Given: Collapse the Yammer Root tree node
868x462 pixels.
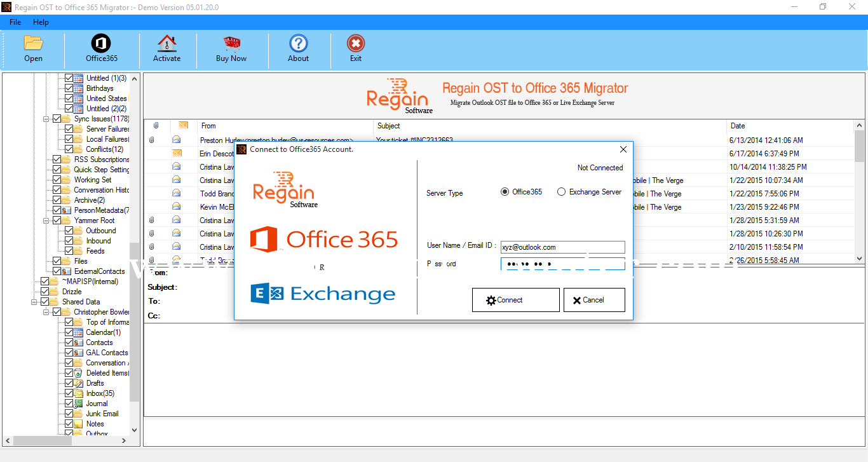Looking at the screenshot, I should click(x=46, y=221).
